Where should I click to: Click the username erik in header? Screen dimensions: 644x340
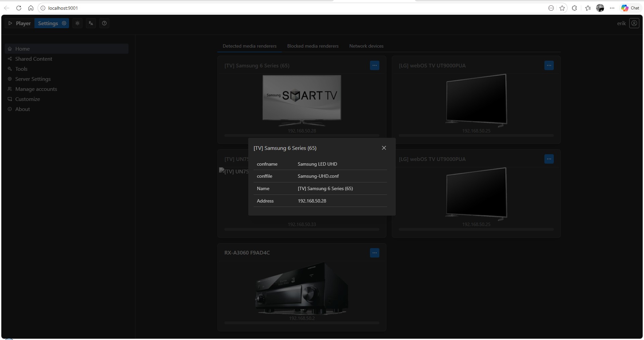[x=621, y=23]
